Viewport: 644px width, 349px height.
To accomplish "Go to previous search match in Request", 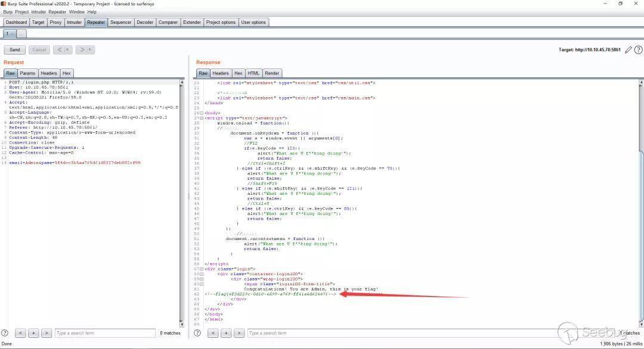I will [20, 333].
